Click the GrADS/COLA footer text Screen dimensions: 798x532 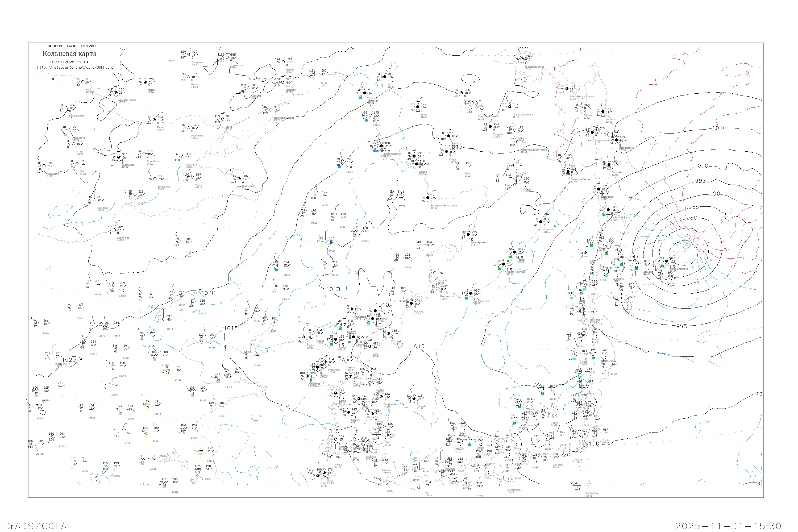(35, 526)
